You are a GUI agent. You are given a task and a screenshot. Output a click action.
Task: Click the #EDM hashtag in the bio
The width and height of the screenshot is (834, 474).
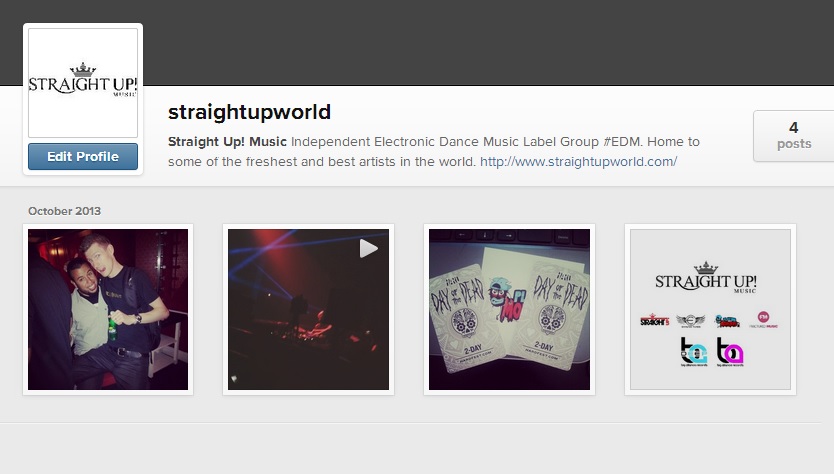tap(623, 142)
